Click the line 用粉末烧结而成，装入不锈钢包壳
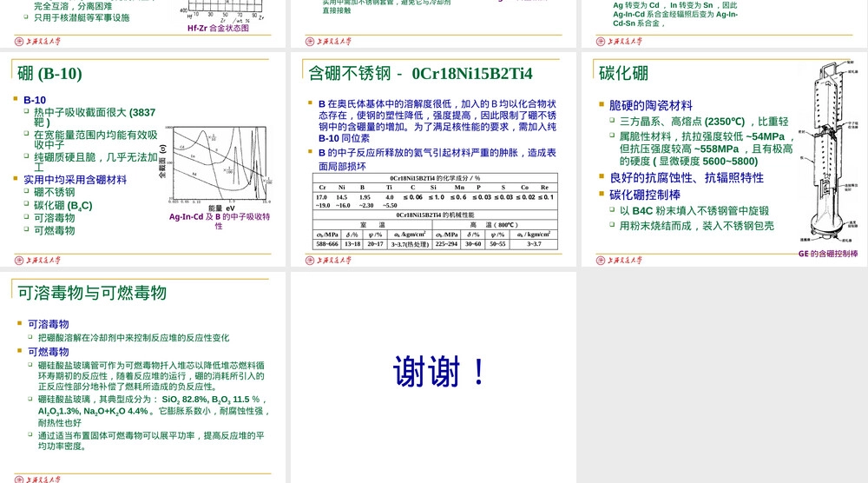The height and width of the screenshot is (483, 868). point(696,226)
